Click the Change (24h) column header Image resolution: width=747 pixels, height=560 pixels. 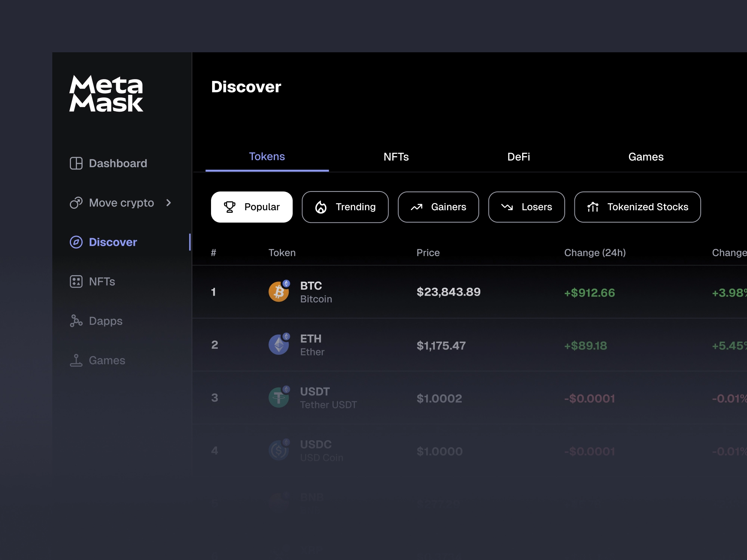tap(595, 253)
